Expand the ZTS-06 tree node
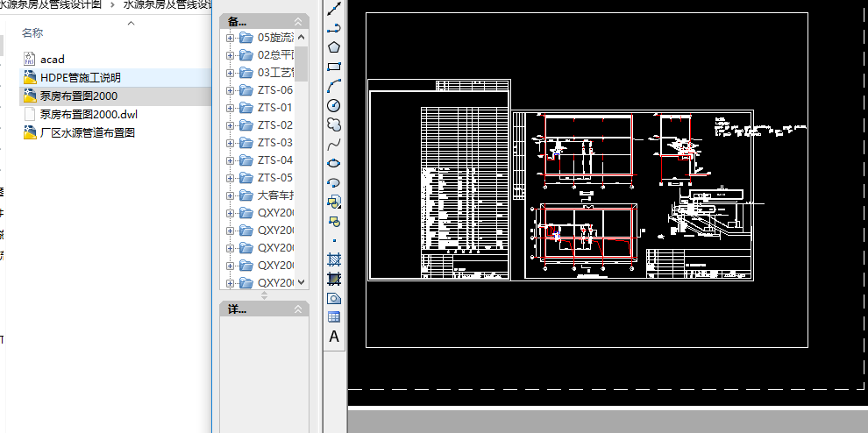The height and width of the screenshot is (433, 868). point(230,90)
